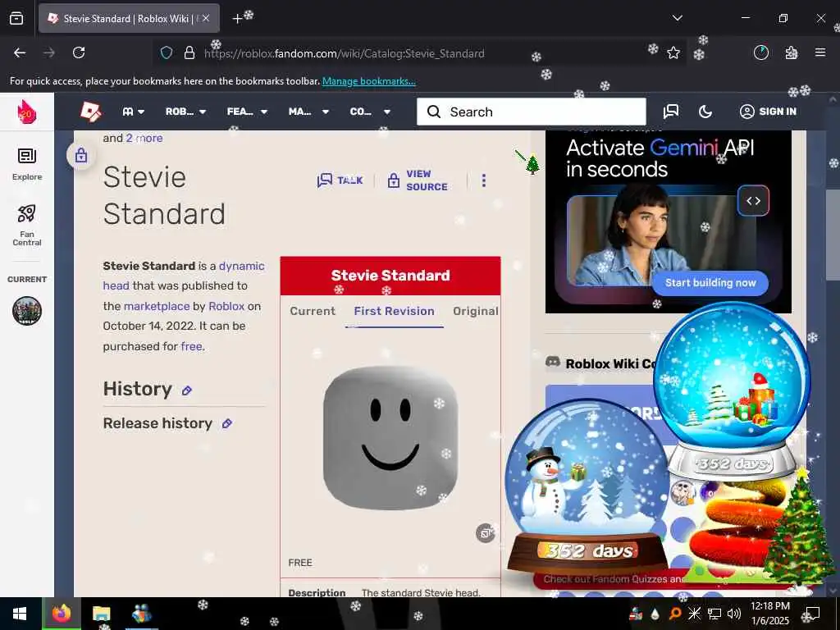
Task: Follow the 'Roblox' publisher link
Action: (x=226, y=306)
